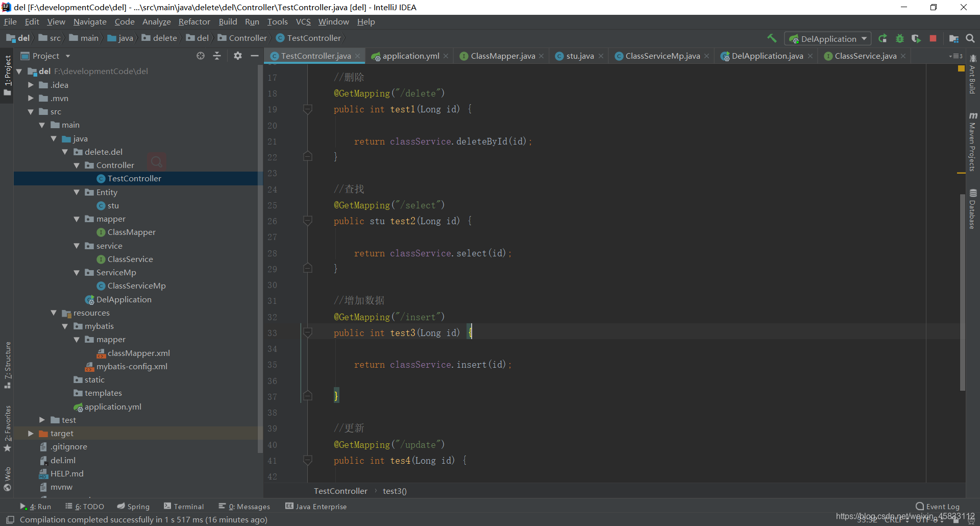Stop the running application

tap(933, 38)
